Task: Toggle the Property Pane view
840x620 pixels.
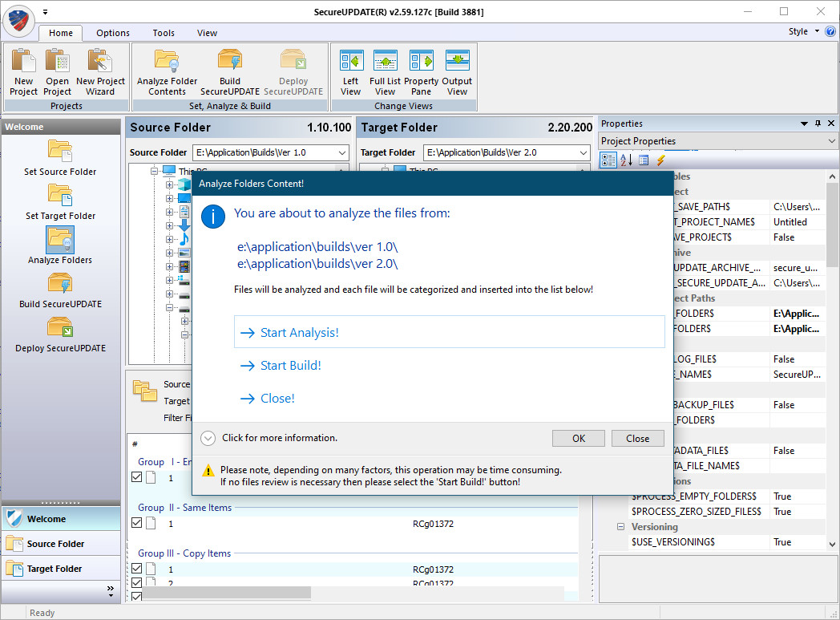Action: 421,72
